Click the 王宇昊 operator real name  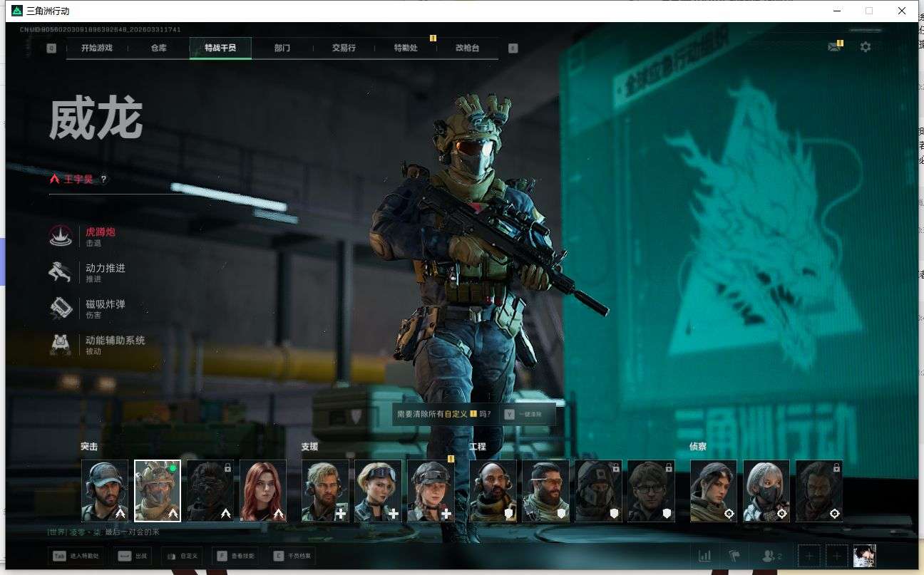tap(78, 180)
